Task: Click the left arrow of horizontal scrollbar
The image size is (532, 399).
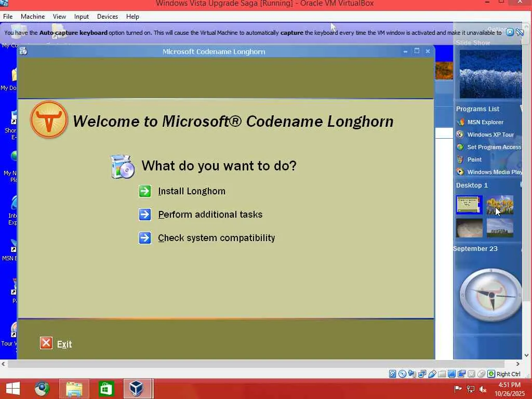Action: 4,364
